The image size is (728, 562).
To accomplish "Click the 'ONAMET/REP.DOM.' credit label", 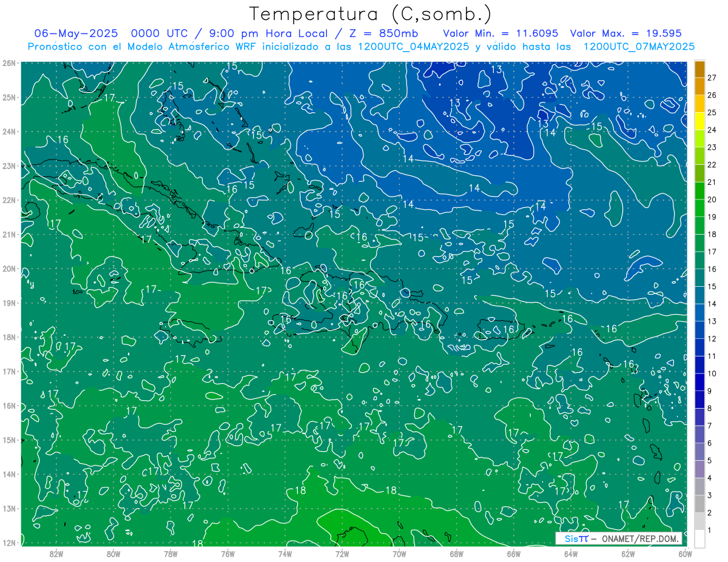I will [x=640, y=538].
